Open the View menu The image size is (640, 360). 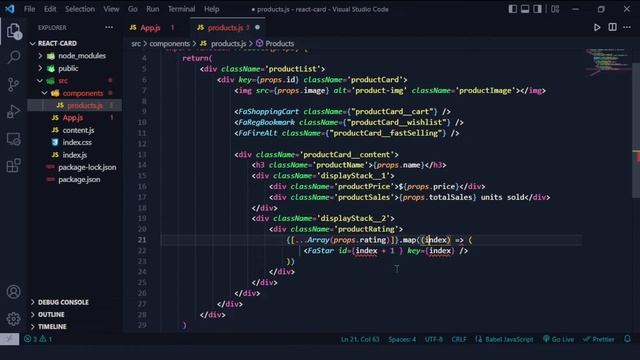[111, 9]
